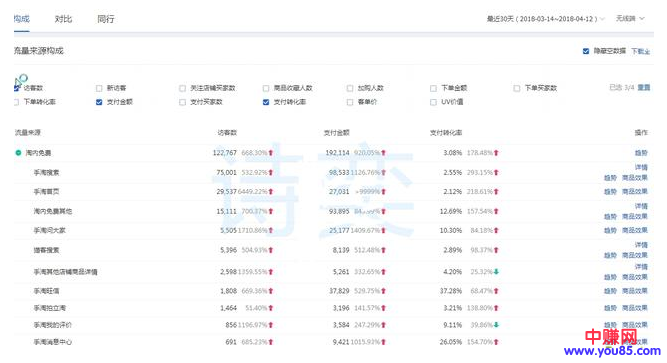Check the UV价值 checkbox
Screen dimensions: 667x363
pos(433,102)
